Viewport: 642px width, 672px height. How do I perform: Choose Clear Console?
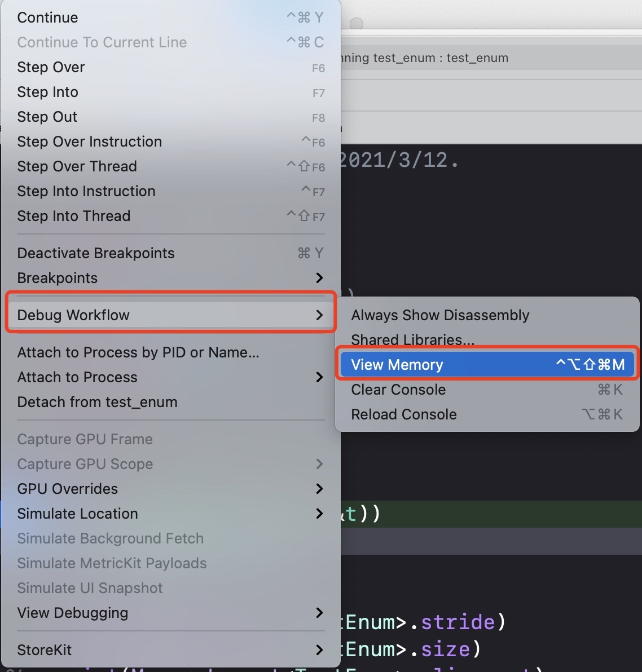(x=487, y=390)
